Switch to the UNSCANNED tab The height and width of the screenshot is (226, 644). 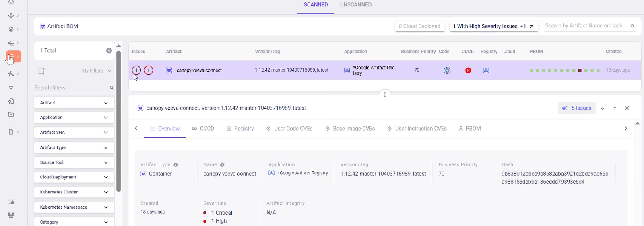pos(355,5)
